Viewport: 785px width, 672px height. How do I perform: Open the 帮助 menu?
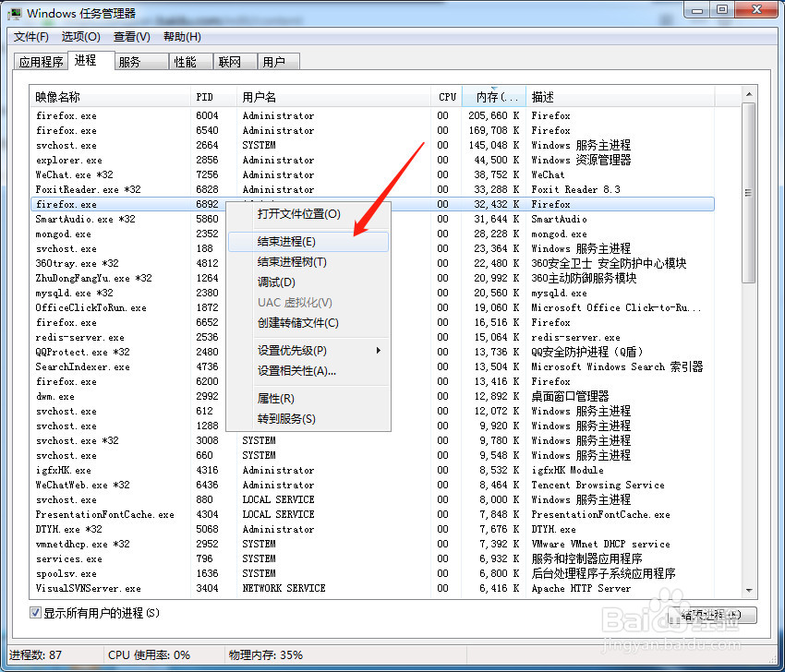point(181,37)
